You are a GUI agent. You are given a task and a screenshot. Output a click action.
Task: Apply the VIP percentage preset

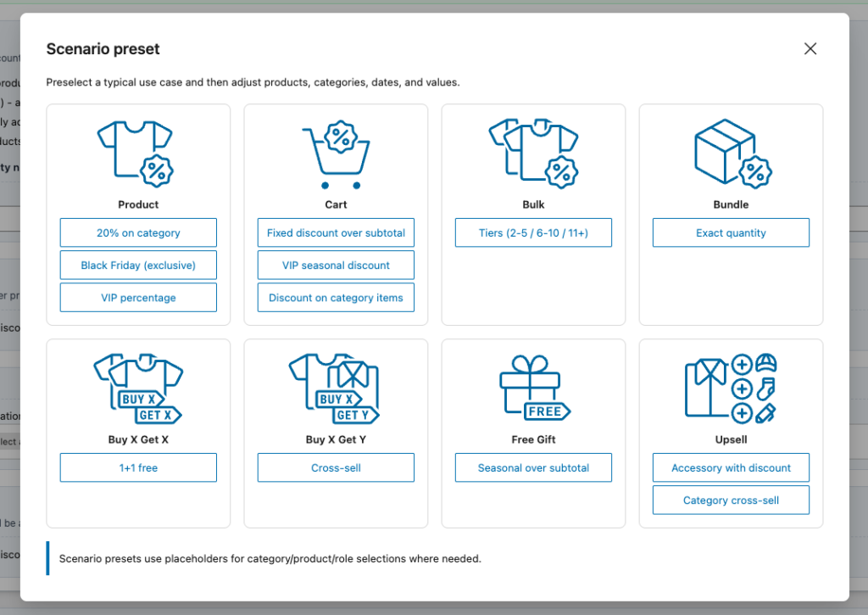[138, 298]
